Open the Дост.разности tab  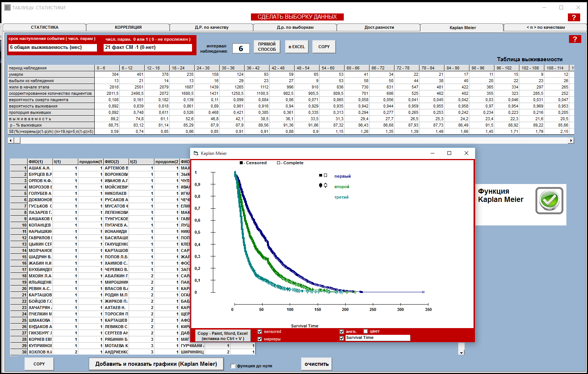(x=379, y=27)
